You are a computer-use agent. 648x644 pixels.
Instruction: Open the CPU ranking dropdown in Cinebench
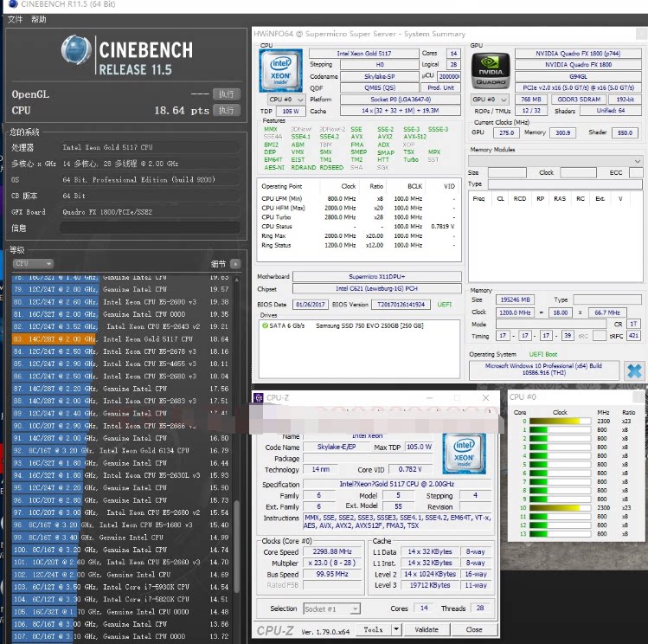pos(33,263)
